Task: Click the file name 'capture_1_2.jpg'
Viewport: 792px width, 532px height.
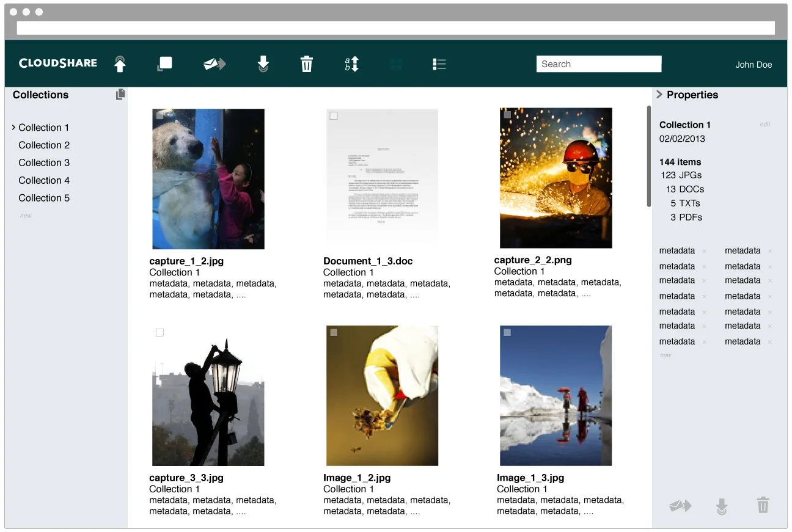Action: (186, 261)
